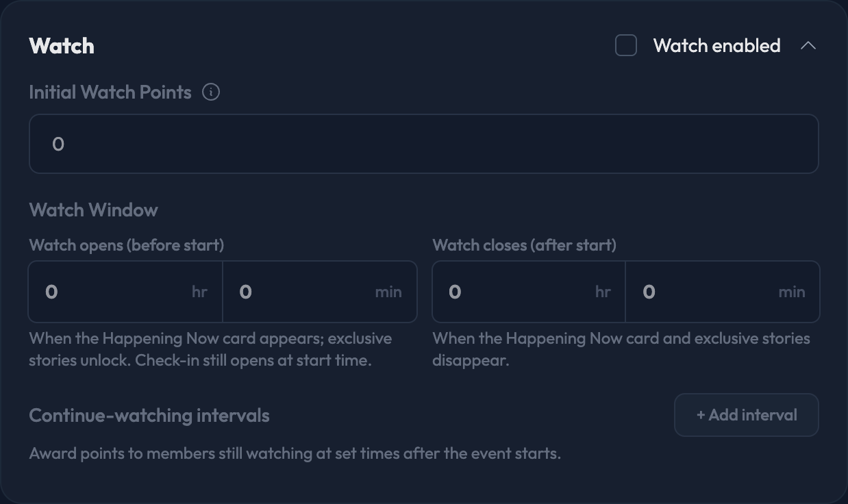This screenshot has height=504, width=848.
Task: Click the 'Initial Watch Points' label
Action: [x=110, y=92]
